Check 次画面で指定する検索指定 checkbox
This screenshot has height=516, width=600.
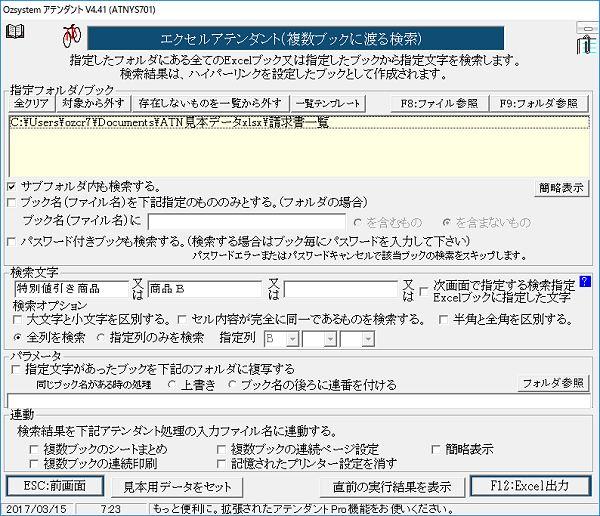(x=424, y=292)
